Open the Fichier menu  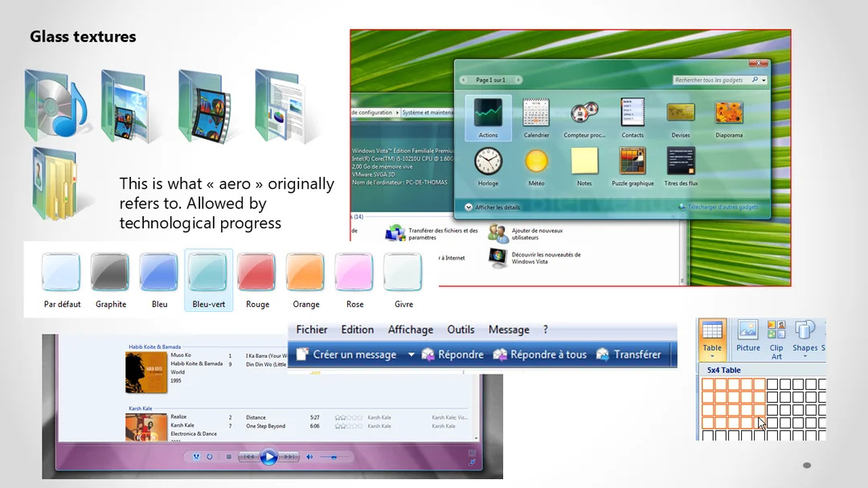[x=312, y=330]
